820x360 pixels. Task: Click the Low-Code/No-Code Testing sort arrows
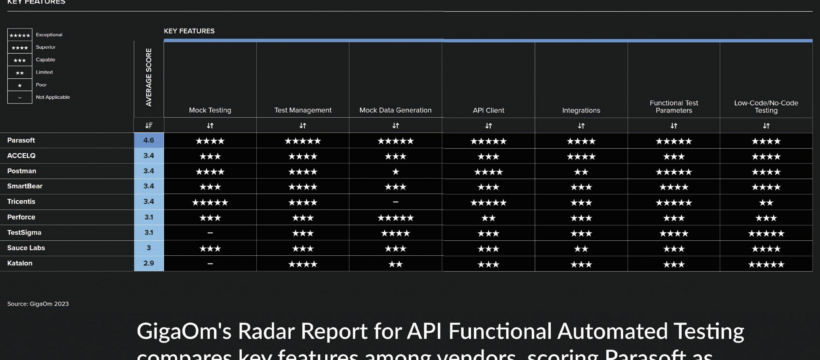pyautogui.click(x=766, y=126)
